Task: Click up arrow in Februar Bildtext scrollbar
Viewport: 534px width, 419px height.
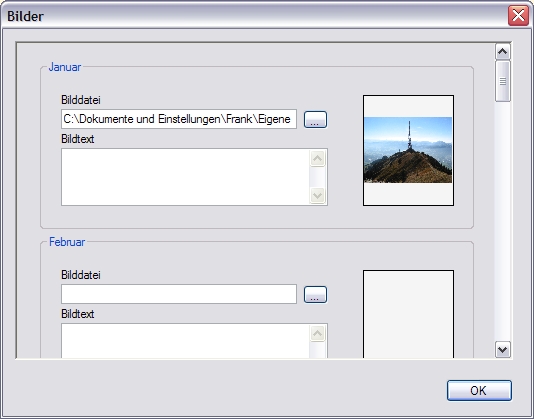Action: point(318,333)
